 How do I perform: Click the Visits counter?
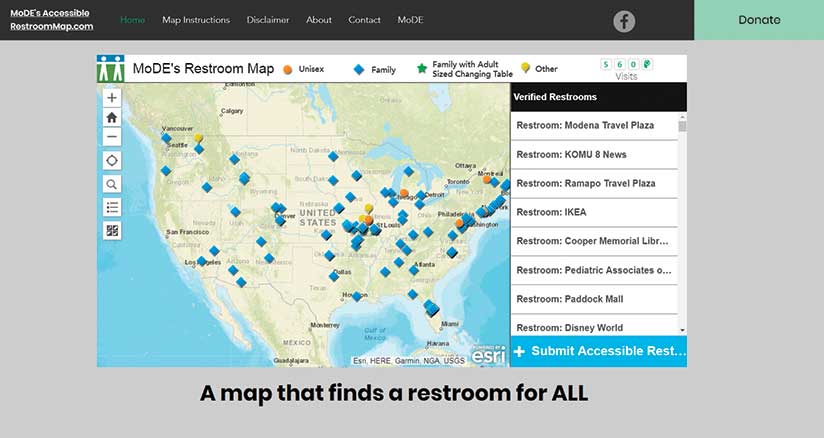tap(626, 70)
